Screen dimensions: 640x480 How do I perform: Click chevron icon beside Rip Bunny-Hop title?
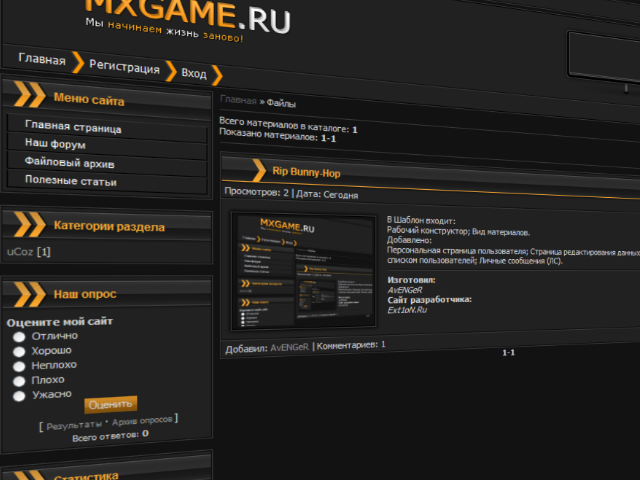(x=259, y=170)
